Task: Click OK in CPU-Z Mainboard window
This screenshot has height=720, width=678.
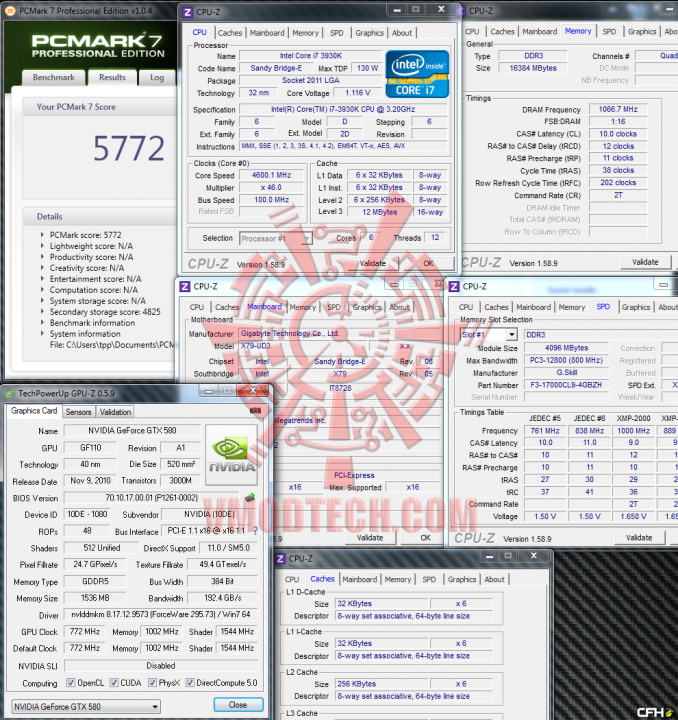Action: (x=426, y=538)
